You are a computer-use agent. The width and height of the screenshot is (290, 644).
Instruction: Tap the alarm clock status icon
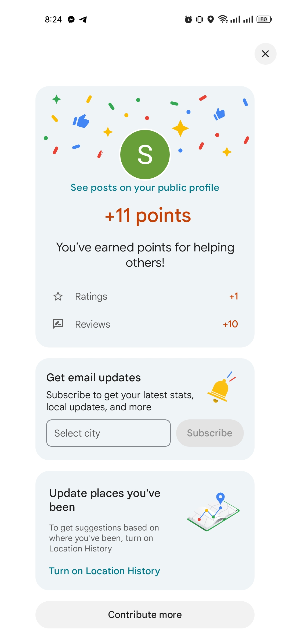188,19
